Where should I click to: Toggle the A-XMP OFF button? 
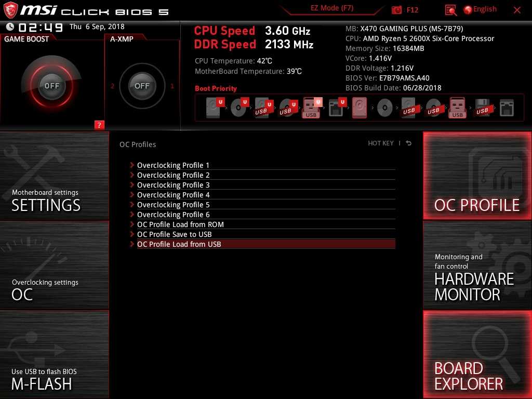pyautogui.click(x=142, y=86)
